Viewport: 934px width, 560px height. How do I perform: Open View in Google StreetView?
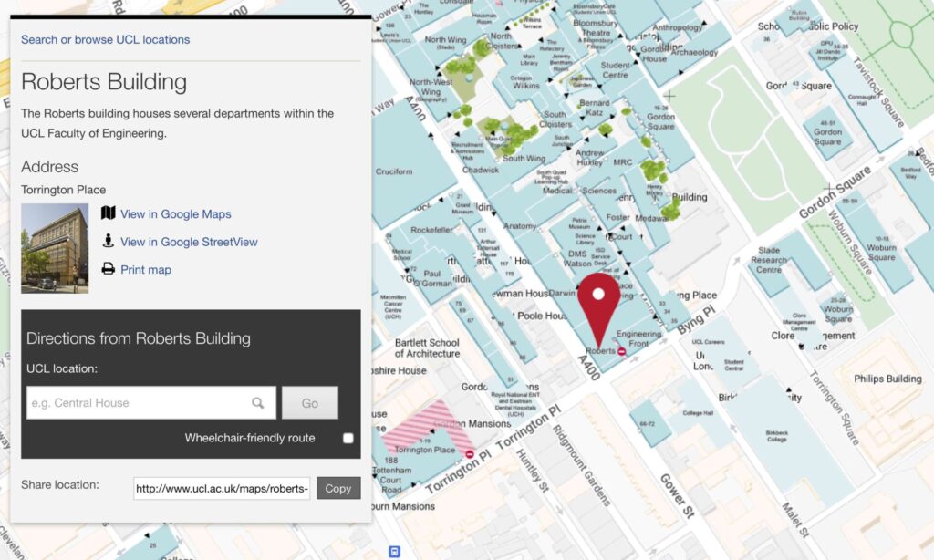[189, 243]
